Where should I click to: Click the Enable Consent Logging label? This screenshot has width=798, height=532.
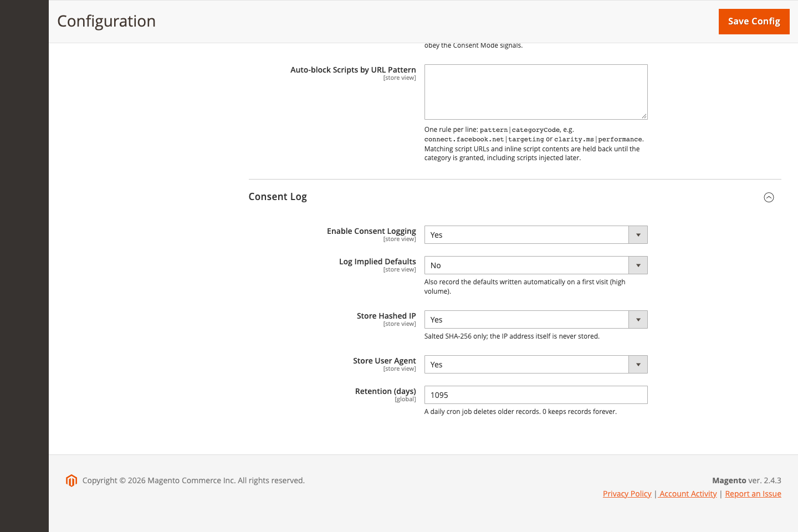pos(371,231)
